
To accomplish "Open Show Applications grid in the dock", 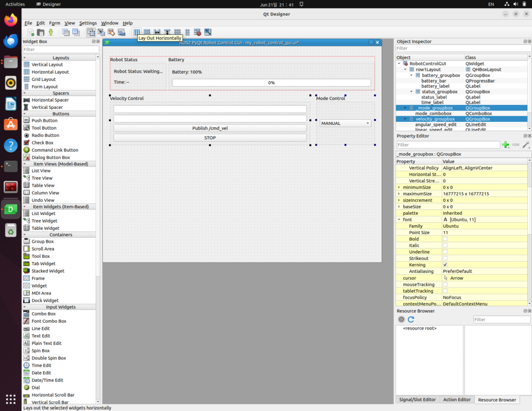I will pos(11,399).
